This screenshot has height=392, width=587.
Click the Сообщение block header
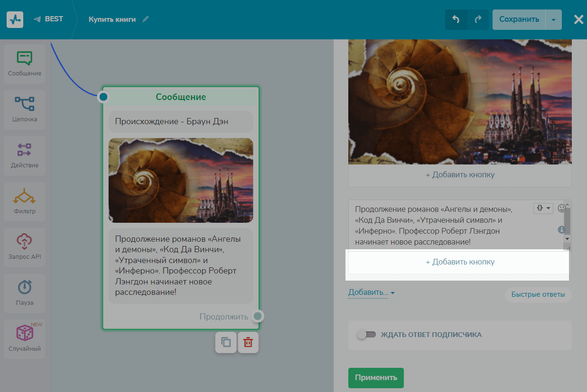point(181,97)
